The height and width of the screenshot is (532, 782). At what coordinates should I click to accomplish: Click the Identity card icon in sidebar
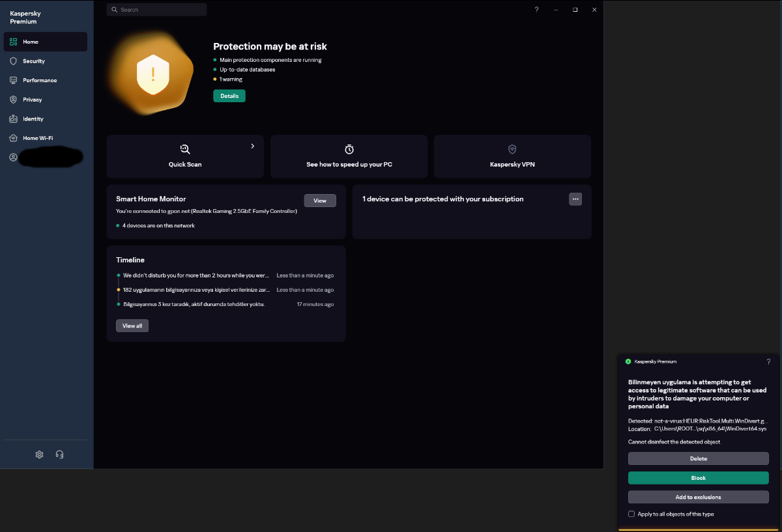coord(13,119)
